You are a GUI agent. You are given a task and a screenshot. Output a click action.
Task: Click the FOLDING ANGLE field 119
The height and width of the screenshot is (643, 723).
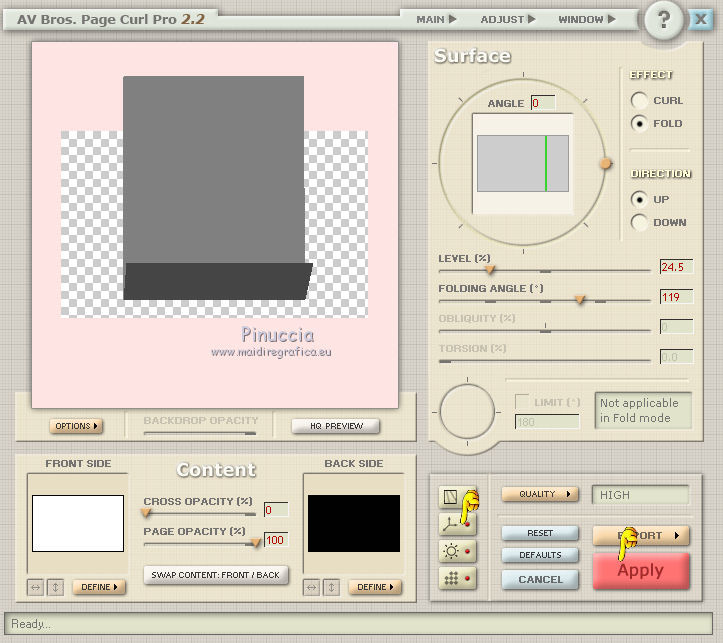point(676,297)
